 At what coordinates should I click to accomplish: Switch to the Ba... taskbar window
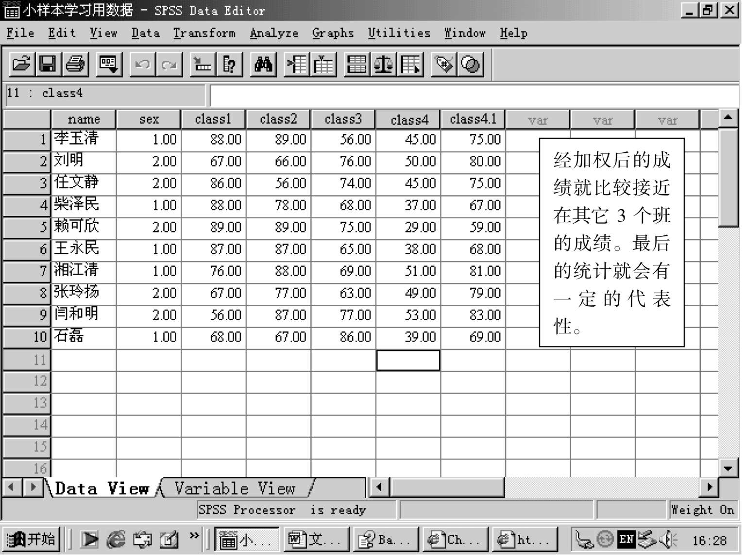[386, 539]
